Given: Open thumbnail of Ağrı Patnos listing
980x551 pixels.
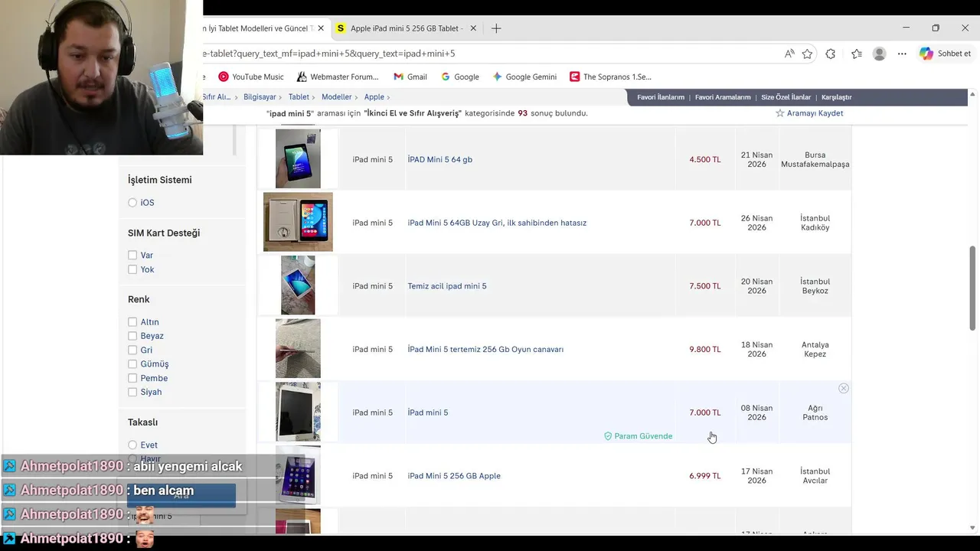Looking at the screenshot, I should tap(298, 412).
